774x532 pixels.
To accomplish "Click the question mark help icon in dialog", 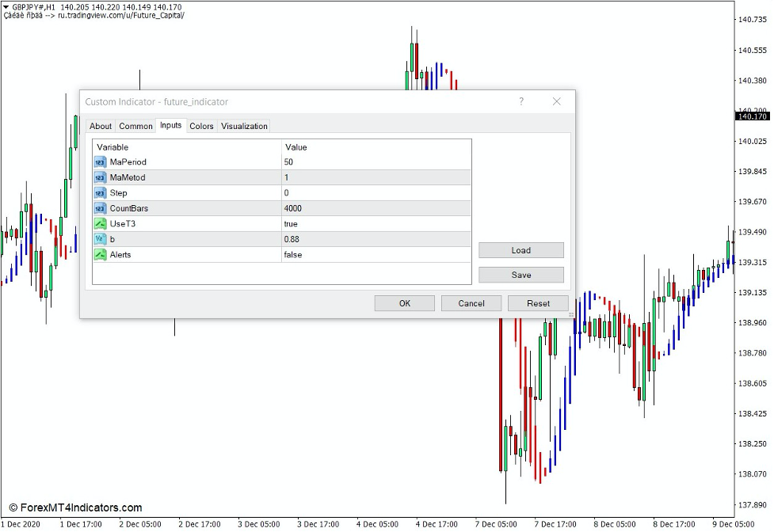I will click(x=521, y=101).
